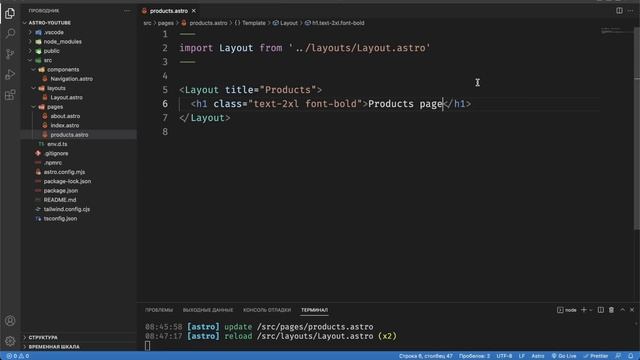
Task: Click the pages breadcrumb segment
Action: tap(166, 23)
